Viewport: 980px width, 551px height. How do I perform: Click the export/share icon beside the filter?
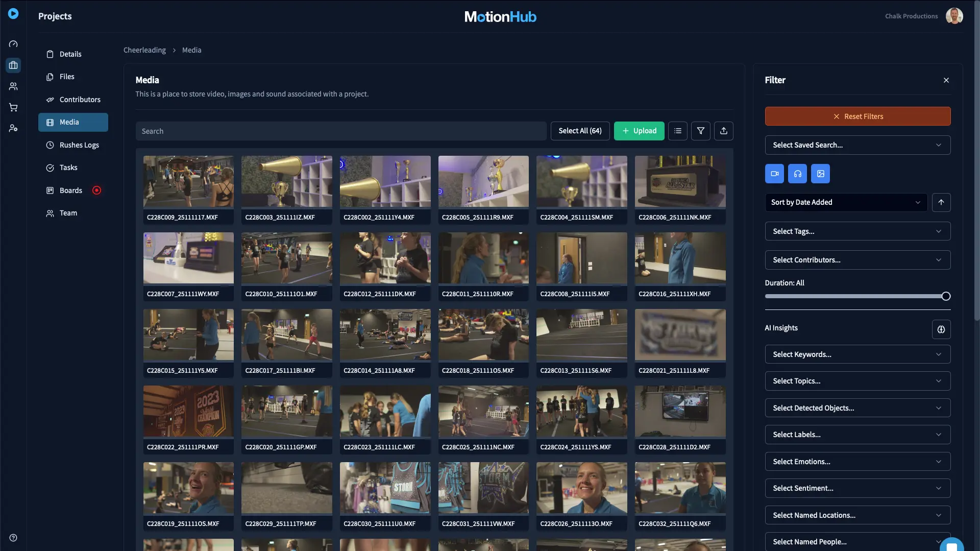[724, 131]
